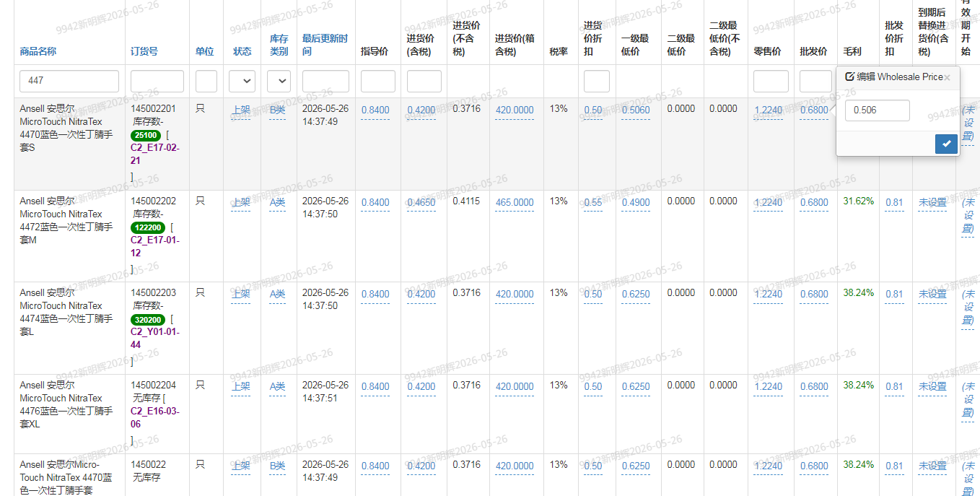The image size is (980, 496).
Task: Sort by 最后更新时间 column header
Action: click(325, 45)
